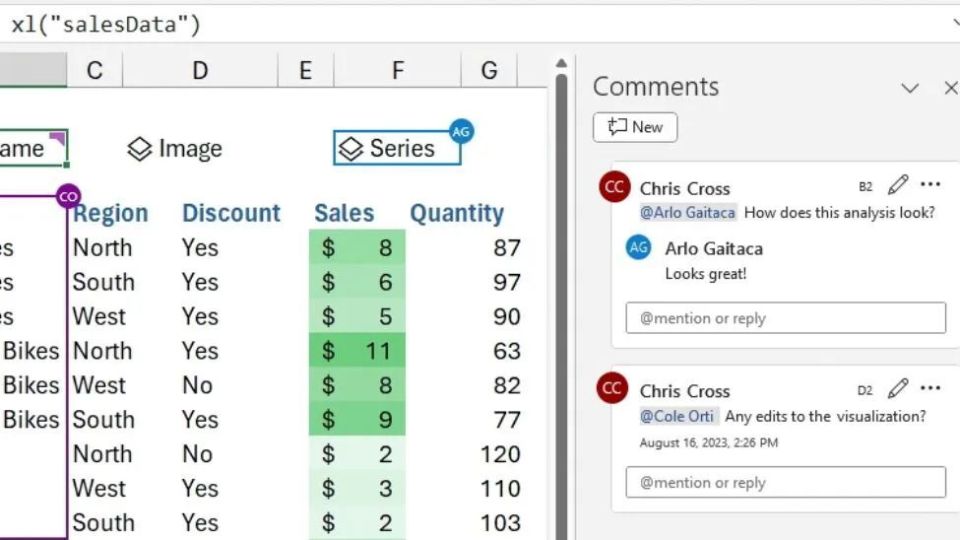The image size is (960, 540).
Task: Edit Chris Cross's B2 comment with pencil icon
Action: [898, 184]
